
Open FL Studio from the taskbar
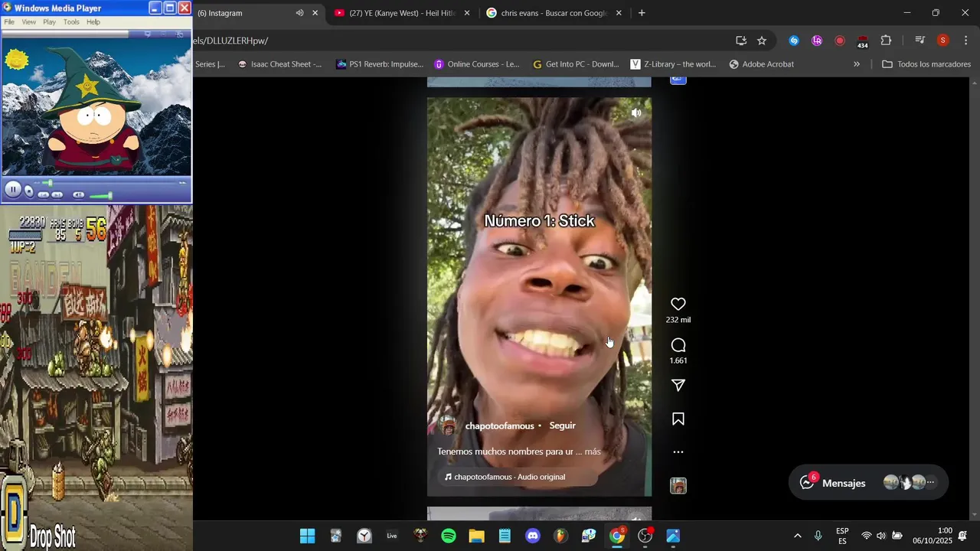coord(561,536)
